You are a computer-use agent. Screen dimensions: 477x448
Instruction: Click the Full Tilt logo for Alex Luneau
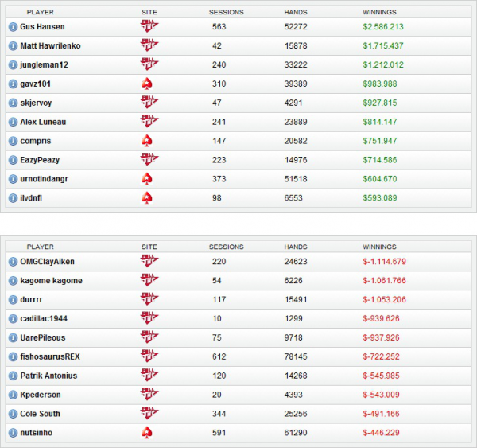pos(149,122)
